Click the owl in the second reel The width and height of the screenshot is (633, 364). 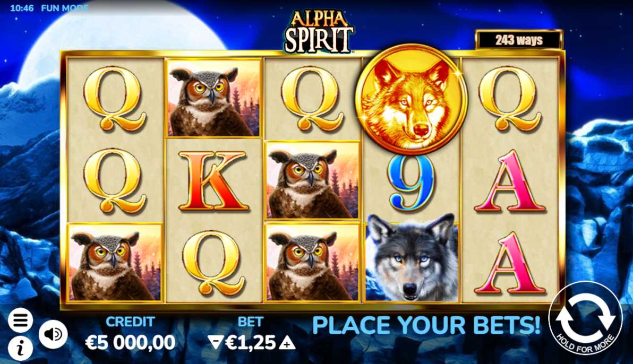coord(214,98)
